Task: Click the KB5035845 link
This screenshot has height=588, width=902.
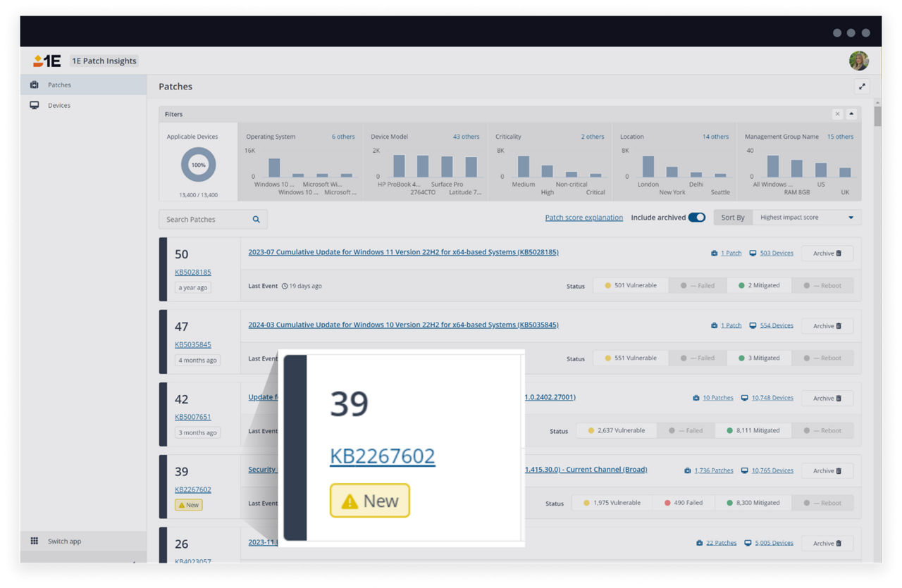Action: pos(193,344)
